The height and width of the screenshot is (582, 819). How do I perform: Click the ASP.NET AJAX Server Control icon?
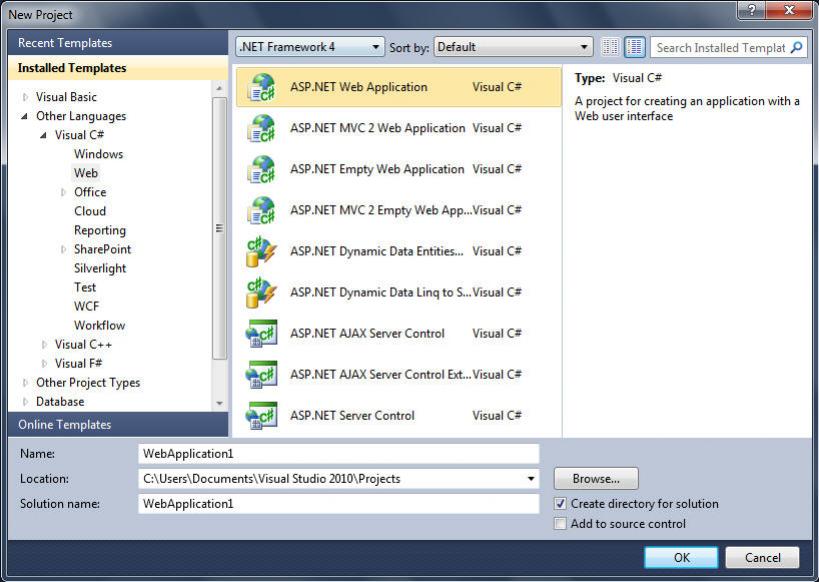tap(261, 333)
